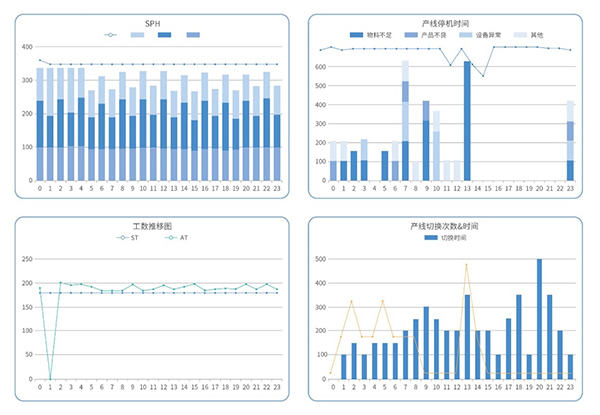
Task: Select the hour 13 bar in 产线停机时间
Action: click(x=467, y=121)
